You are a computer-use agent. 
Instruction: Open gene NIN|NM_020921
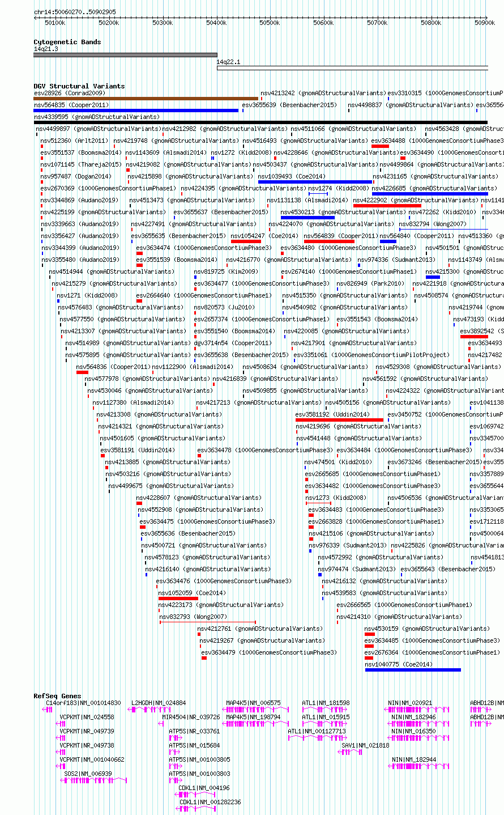click(x=410, y=703)
